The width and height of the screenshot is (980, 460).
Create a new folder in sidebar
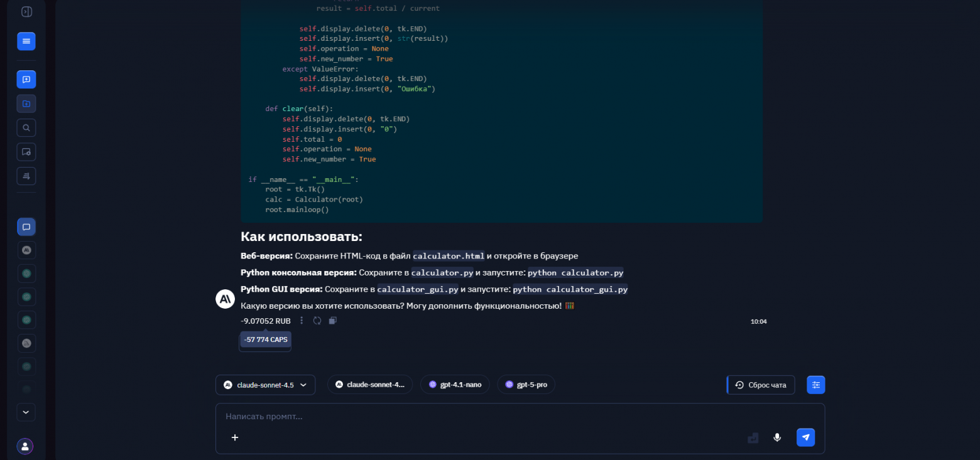click(x=26, y=104)
